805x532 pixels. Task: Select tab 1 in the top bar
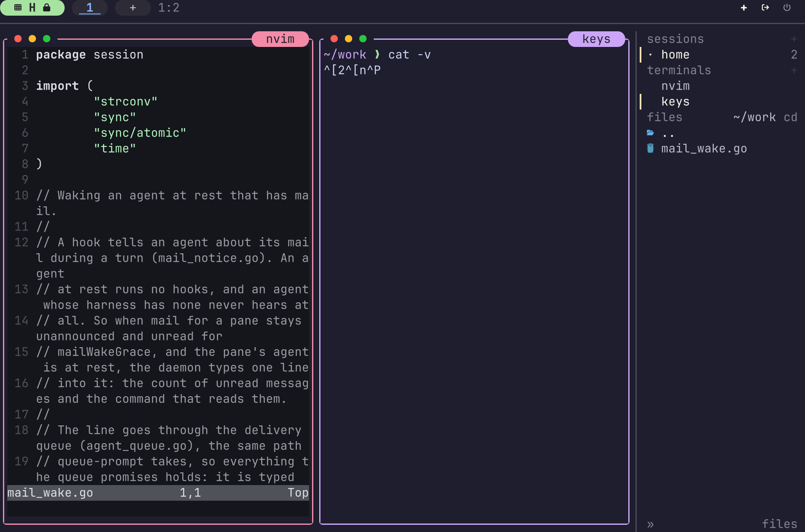[90, 8]
